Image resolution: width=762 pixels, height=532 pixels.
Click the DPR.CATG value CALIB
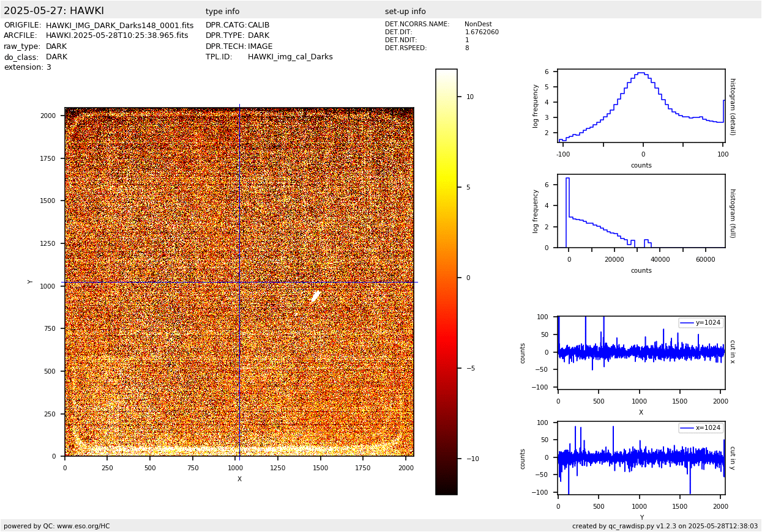point(258,26)
